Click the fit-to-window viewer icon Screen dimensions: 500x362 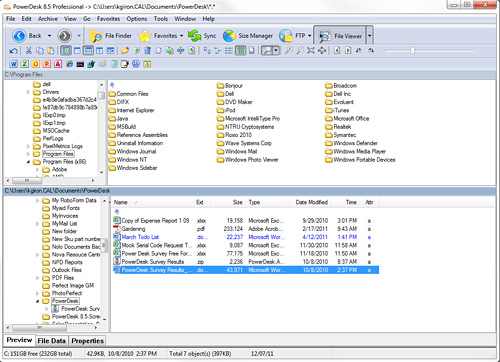311,51
